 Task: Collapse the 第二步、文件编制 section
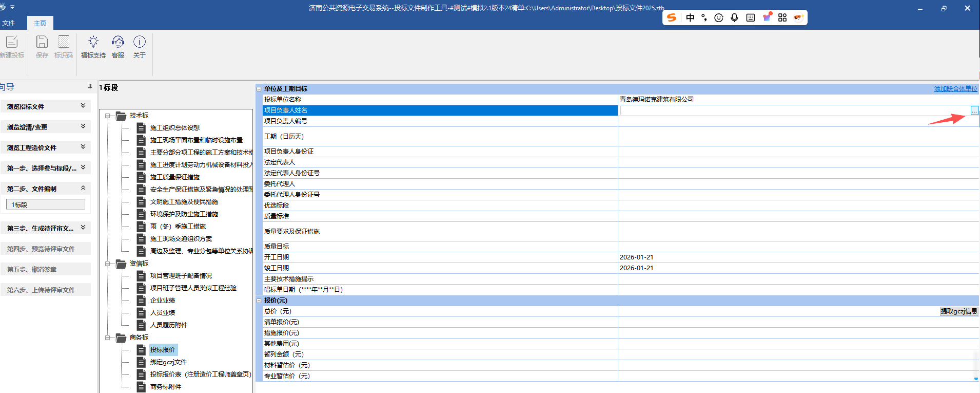83,188
